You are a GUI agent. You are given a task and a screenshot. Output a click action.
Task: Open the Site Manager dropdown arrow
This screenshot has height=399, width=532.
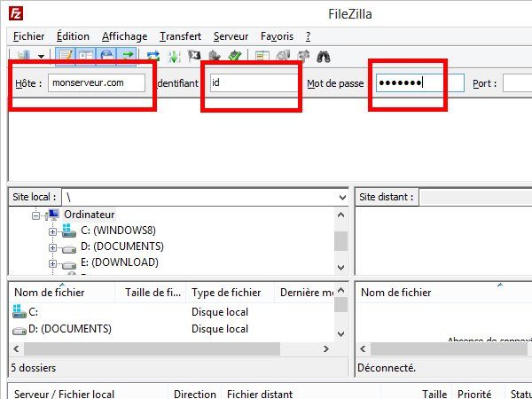click(41, 57)
